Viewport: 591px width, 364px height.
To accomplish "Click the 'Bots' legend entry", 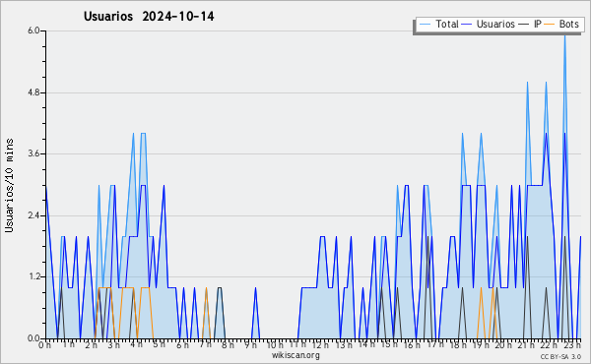I will point(568,24).
